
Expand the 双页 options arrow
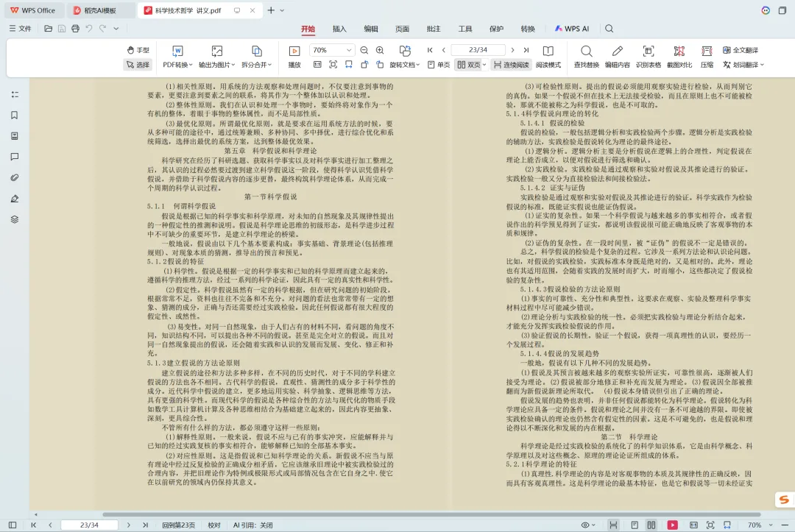pos(484,65)
